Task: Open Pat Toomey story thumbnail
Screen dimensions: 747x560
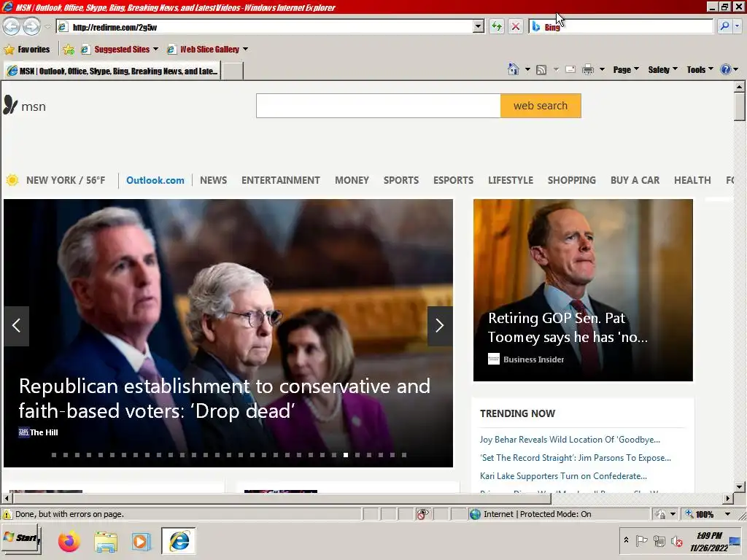Action: 583,290
